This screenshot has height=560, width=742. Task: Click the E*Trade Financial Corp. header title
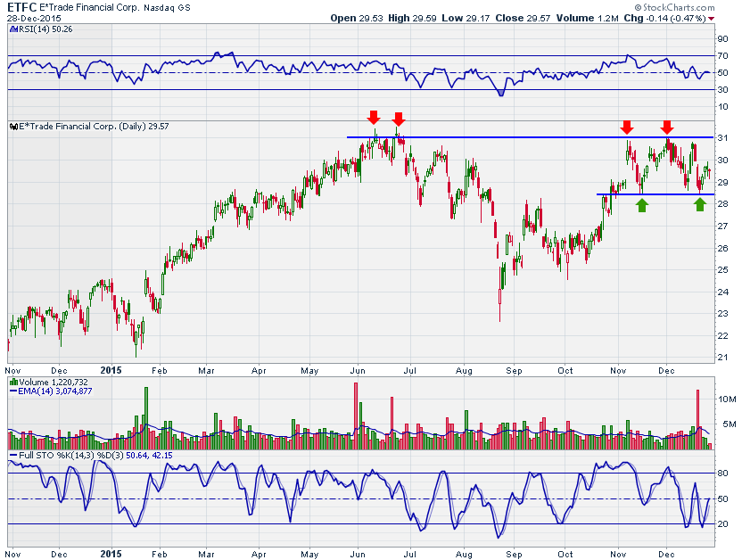[x=89, y=7]
